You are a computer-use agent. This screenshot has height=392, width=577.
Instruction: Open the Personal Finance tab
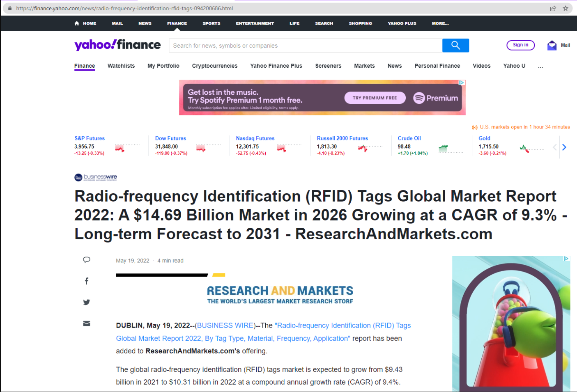coord(437,66)
